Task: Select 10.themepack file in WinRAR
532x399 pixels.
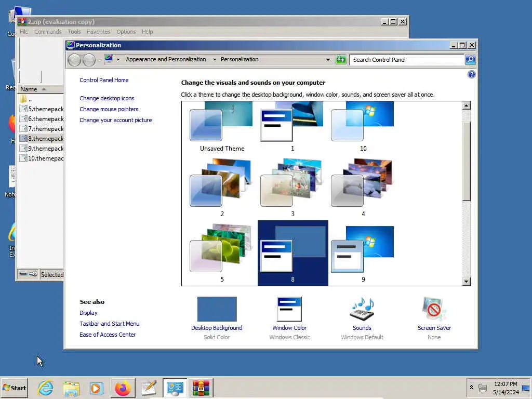Action: click(x=42, y=158)
